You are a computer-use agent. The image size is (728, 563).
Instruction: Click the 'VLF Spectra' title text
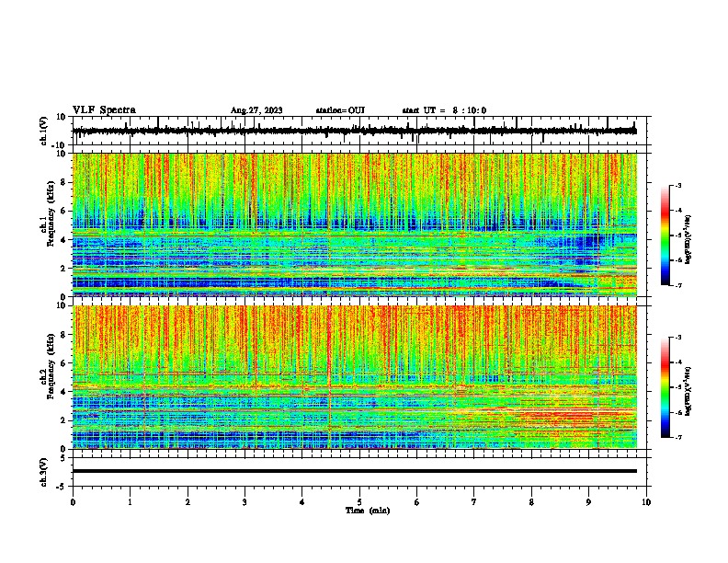104,110
